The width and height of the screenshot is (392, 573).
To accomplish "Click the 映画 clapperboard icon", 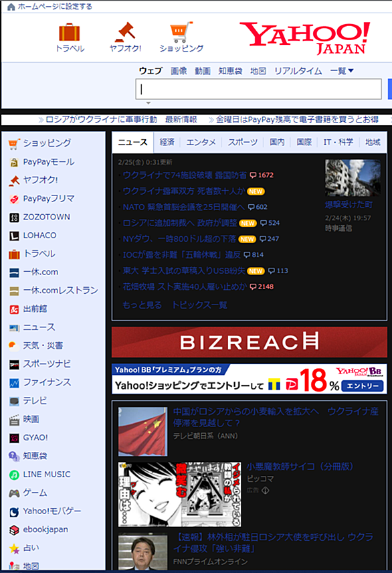I will pyautogui.click(x=14, y=420).
